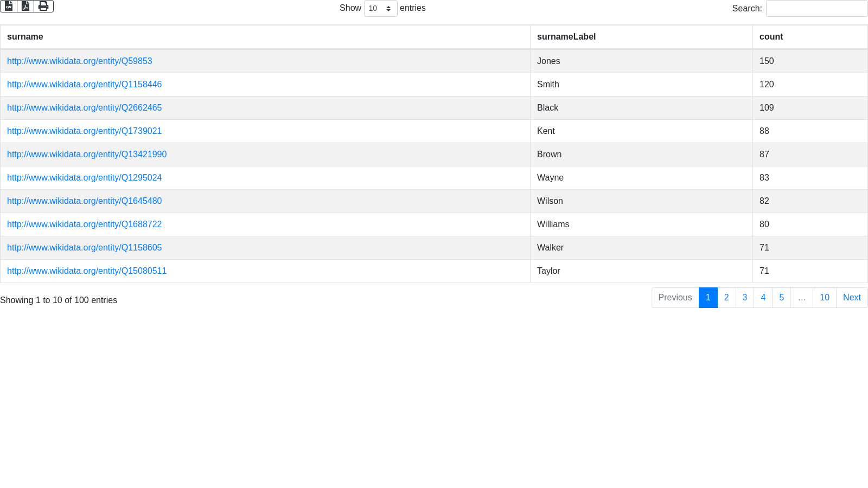This screenshot has width=868, height=488.
Task: Visit the Q13421990 Brown entity link
Action: [x=87, y=155]
